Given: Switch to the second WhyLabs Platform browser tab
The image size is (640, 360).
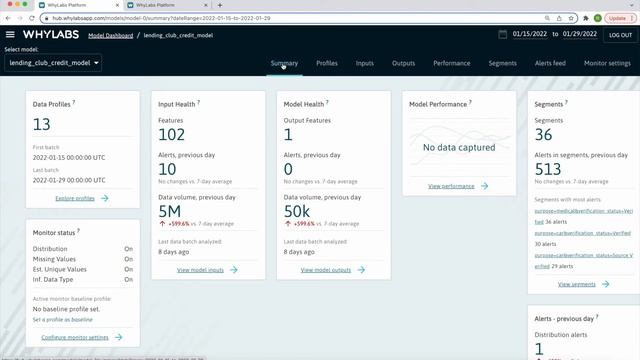Looking at the screenshot, I should [167, 5].
